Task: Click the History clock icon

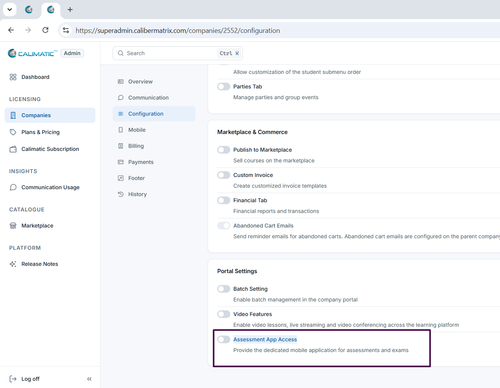Action: point(121,194)
